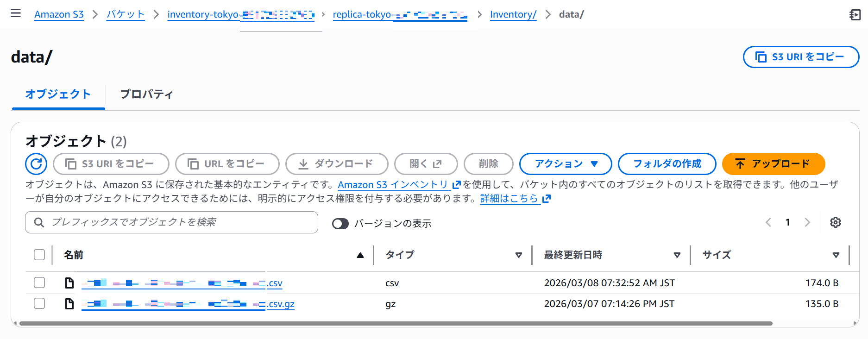Sort by タイプ column arrow
The height and width of the screenshot is (339, 868).
point(518,255)
